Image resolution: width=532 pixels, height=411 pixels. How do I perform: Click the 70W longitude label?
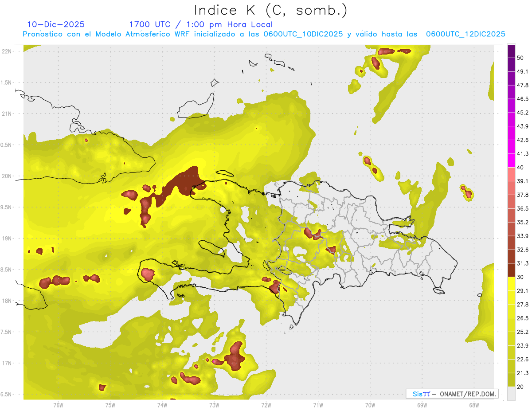(x=370, y=405)
